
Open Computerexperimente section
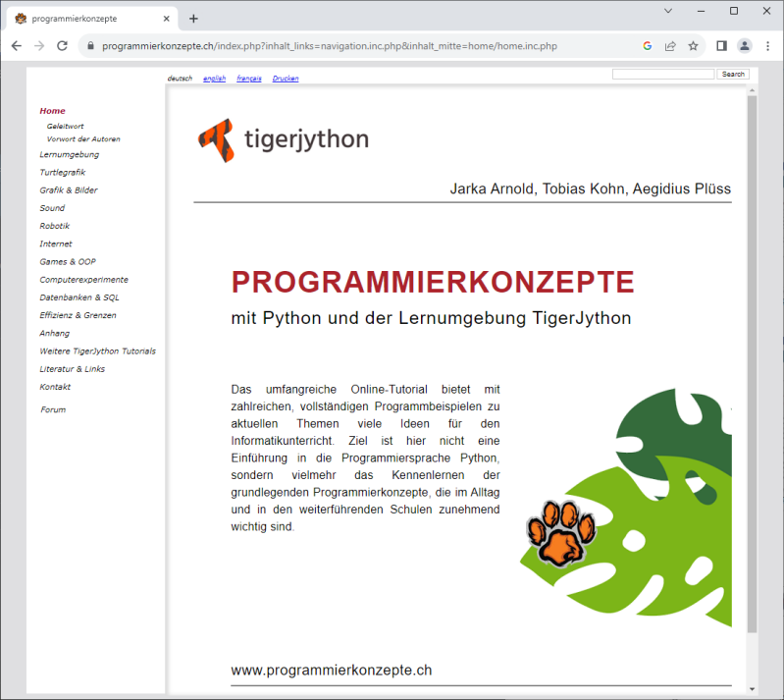coord(84,280)
